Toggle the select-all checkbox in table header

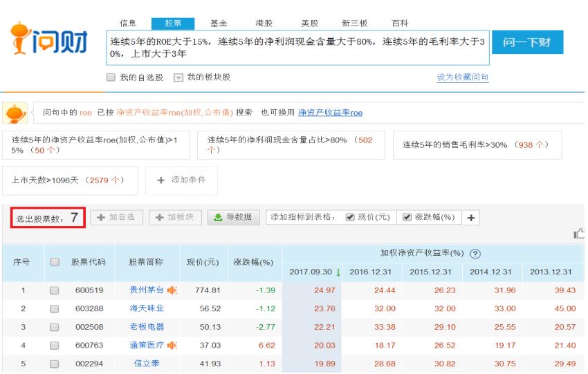[x=55, y=261]
